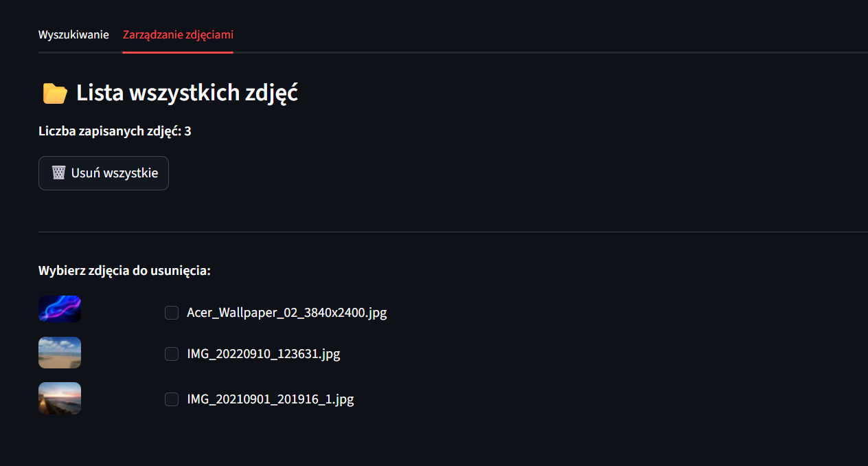Tick the Acer_Wallpaper_02_3840x2400.jpg checkbox

tap(172, 313)
